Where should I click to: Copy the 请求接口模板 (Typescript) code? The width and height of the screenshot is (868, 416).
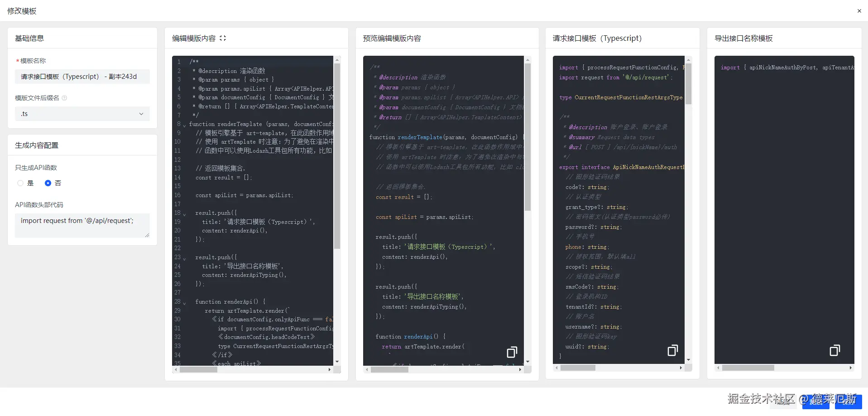[x=673, y=350]
